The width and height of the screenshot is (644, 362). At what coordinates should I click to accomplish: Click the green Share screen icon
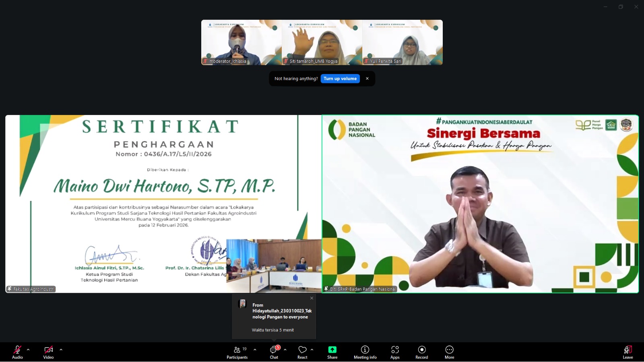pyautogui.click(x=332, y=350)
